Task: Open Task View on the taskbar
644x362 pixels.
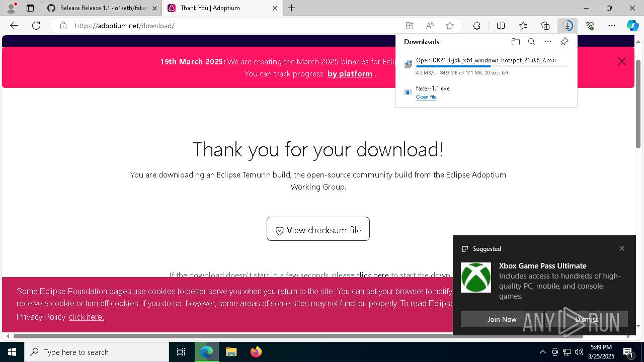Action: point(181,352)
